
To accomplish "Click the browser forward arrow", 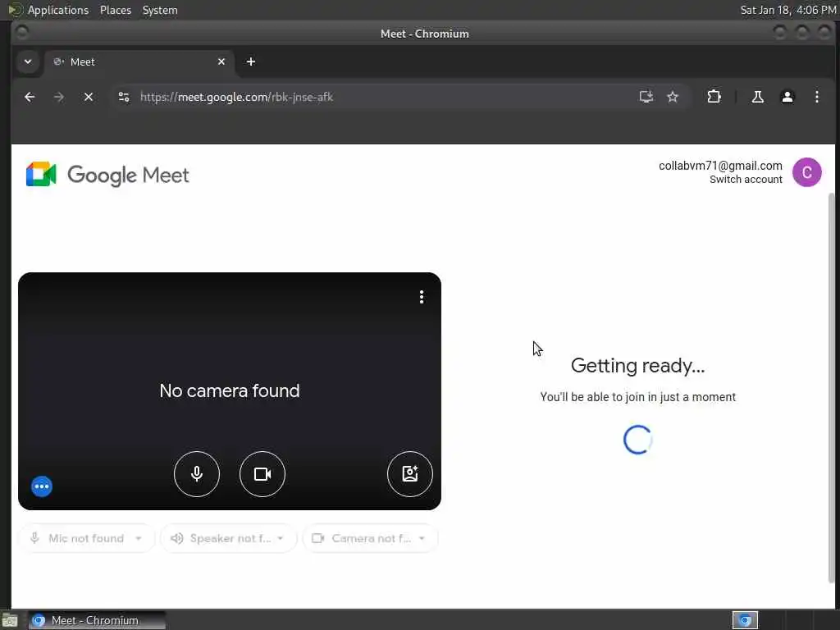I will tap(59, 97).
